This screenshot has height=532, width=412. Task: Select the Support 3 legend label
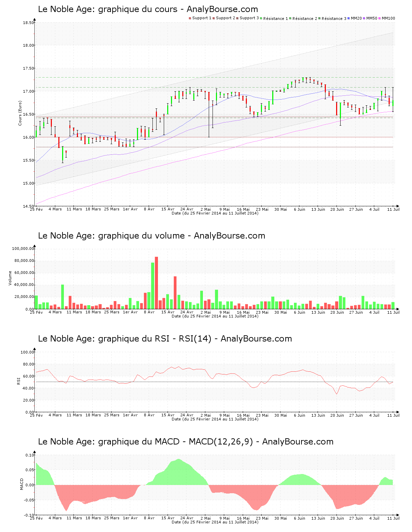pyautogui.click(x=249, y=18)
